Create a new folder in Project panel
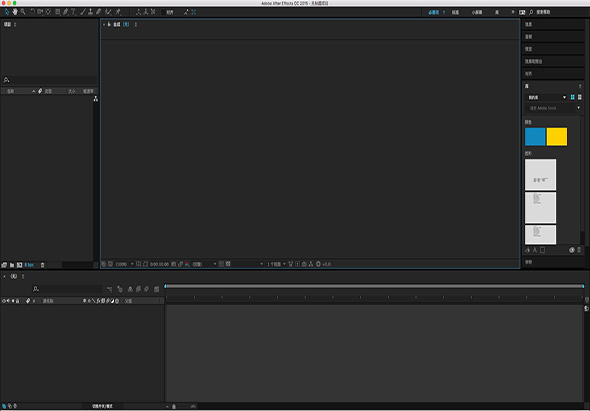 [x=12, y=265]
